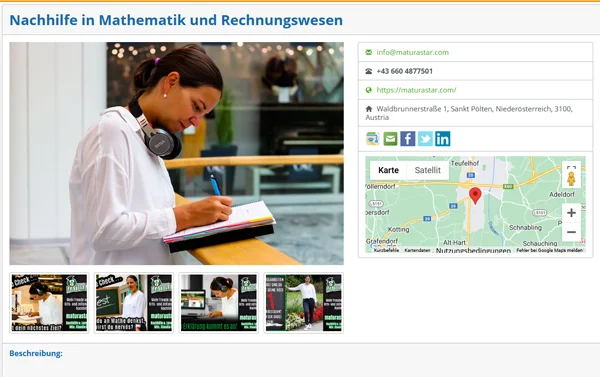Click the globe icon beside the website URL
The width and height of the screenshot is (600, 377).
click(368, 90)
